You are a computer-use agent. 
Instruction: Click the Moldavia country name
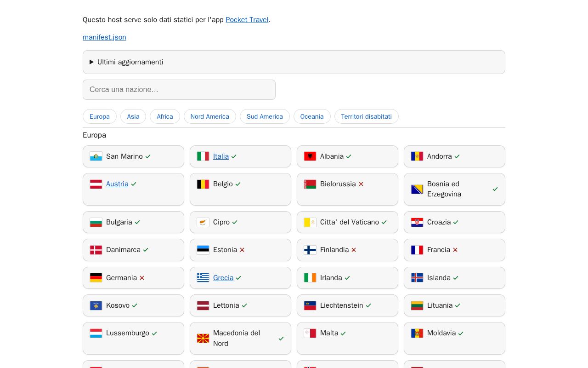(441, 333)
